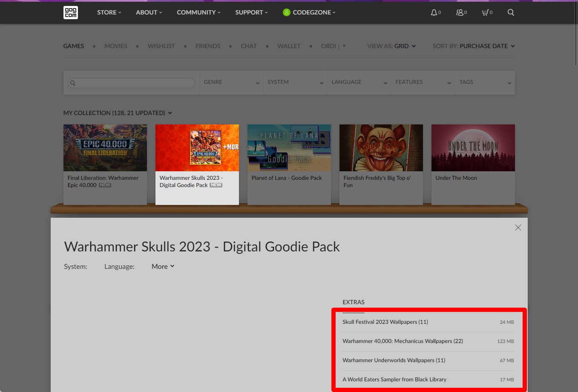This screenshot has width=578, height=392.
Task: Click the right arrow after ORDI tab
Action: pyautogui.click(x=344, y=46)
